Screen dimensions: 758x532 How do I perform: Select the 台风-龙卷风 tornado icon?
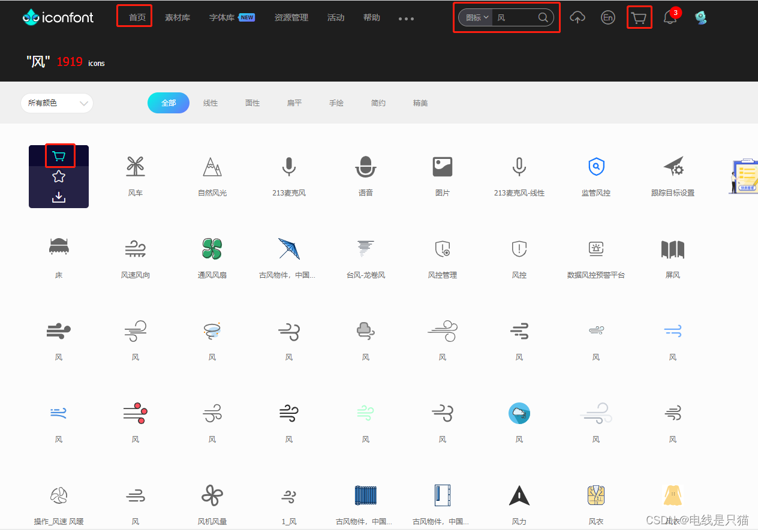click(x=365, y=249)
